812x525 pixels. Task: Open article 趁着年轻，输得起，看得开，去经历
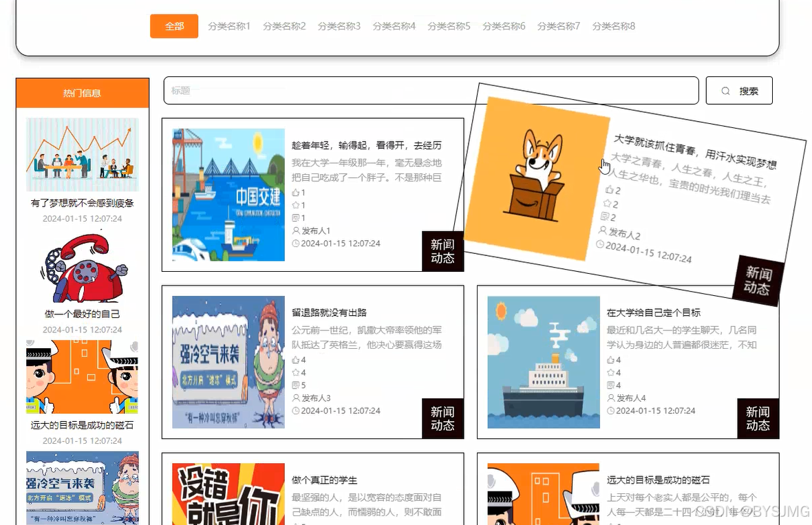point(366,145)
